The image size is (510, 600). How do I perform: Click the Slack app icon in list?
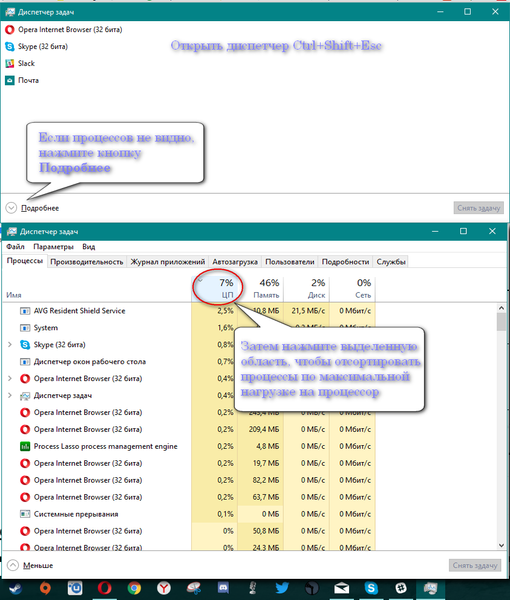point(10,64)
